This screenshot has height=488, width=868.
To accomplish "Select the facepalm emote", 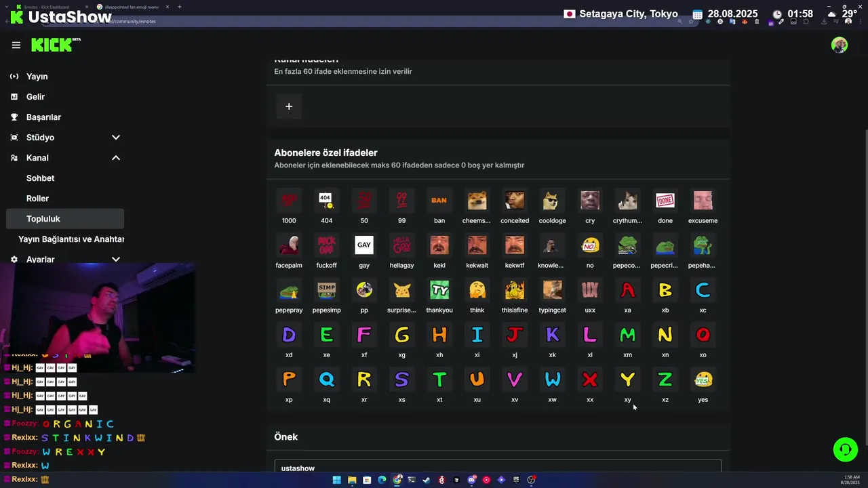I will [289, 245].
